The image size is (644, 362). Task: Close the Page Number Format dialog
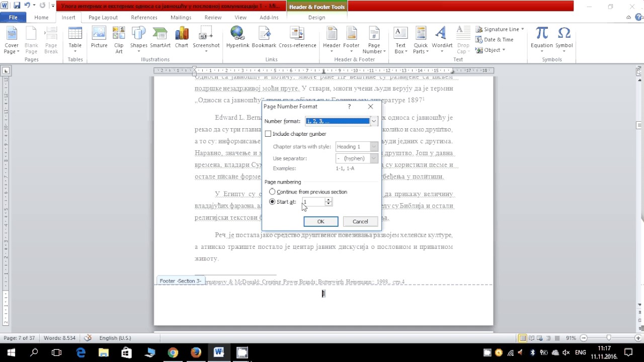click(x=371, y=107)
